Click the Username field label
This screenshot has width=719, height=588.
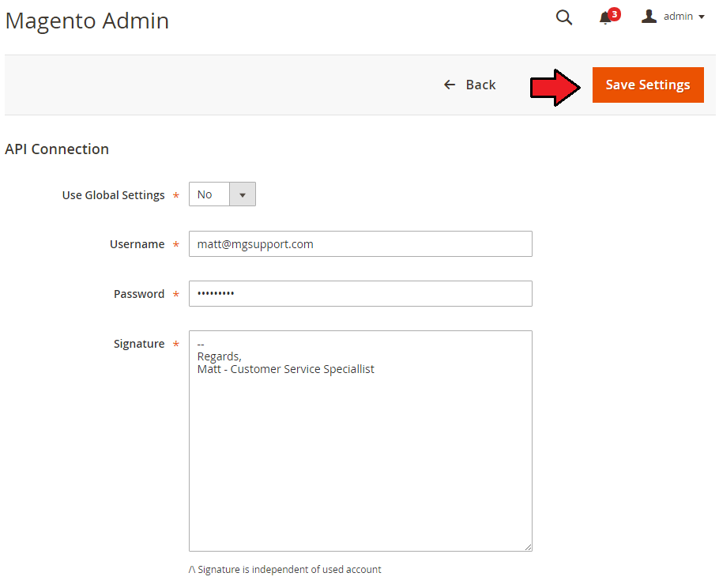(137, 244)
